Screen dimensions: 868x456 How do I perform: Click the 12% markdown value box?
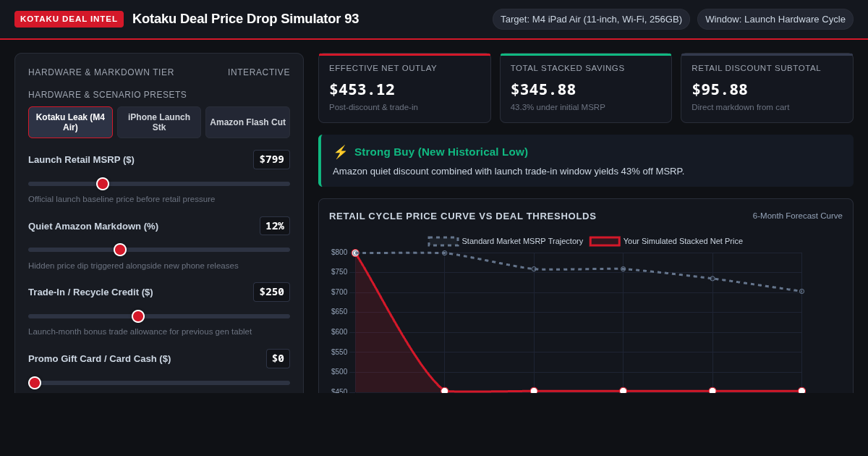pos(275,226)
